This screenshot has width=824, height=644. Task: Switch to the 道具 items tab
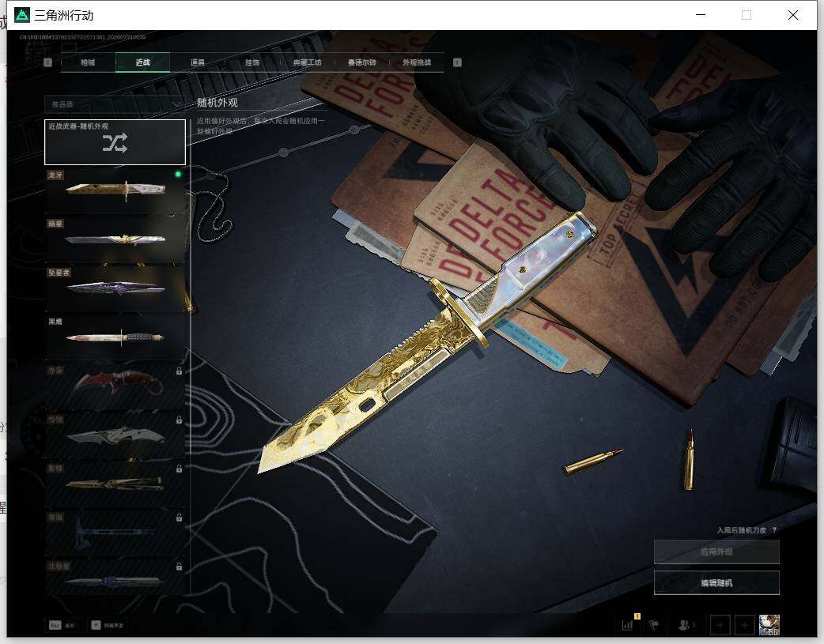198,62
